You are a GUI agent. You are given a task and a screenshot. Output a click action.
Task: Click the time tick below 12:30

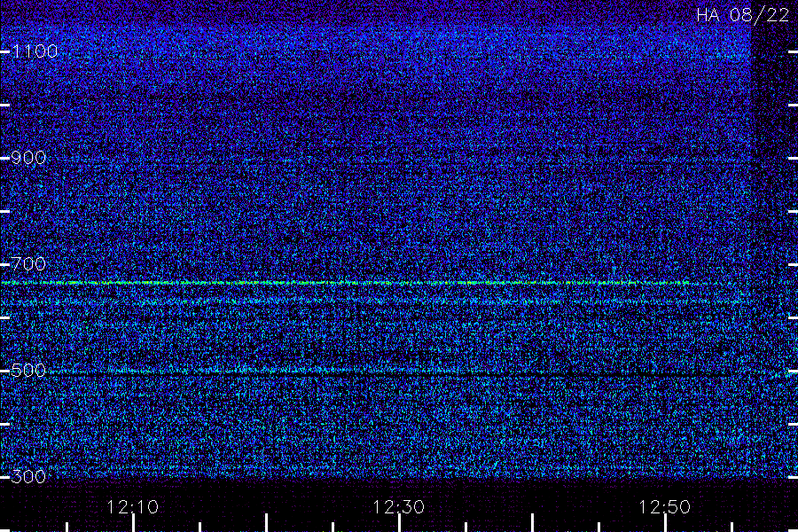coord(400,523)
